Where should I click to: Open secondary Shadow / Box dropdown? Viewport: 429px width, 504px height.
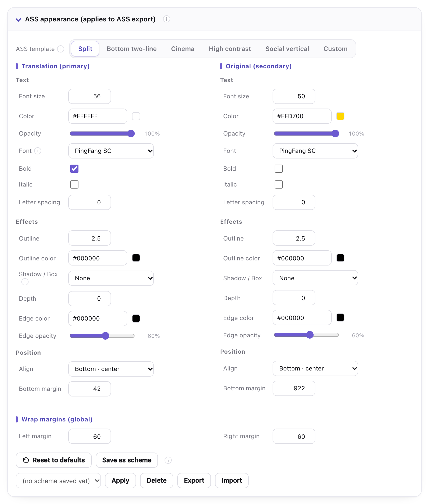click(x=315, y=278)
